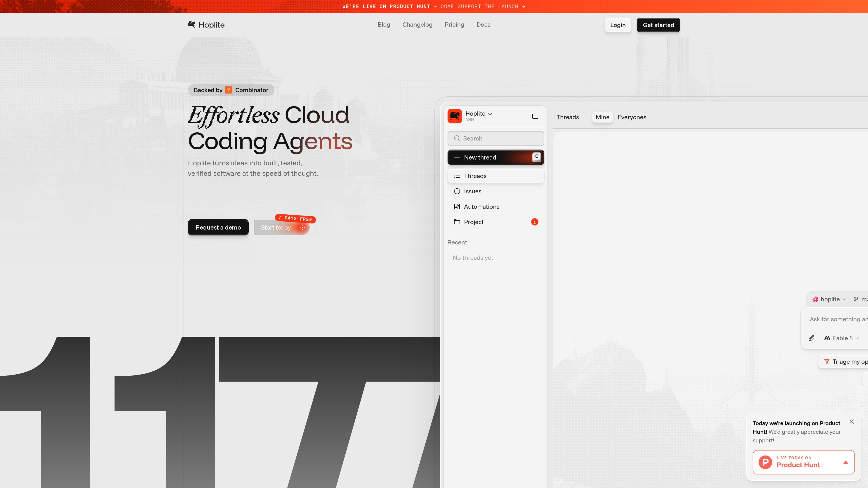Click the 'Threads' heading beside the Mine tab

(567, 117)
